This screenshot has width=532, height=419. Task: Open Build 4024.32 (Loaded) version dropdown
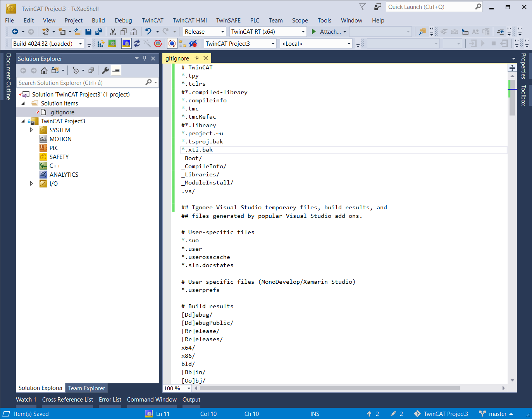tap(81, 44)
